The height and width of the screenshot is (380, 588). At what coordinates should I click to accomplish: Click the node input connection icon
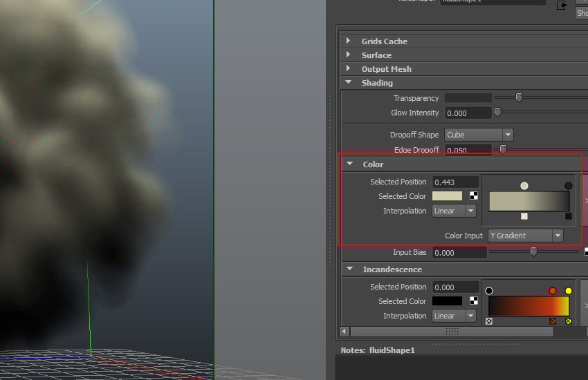[562, 6]
